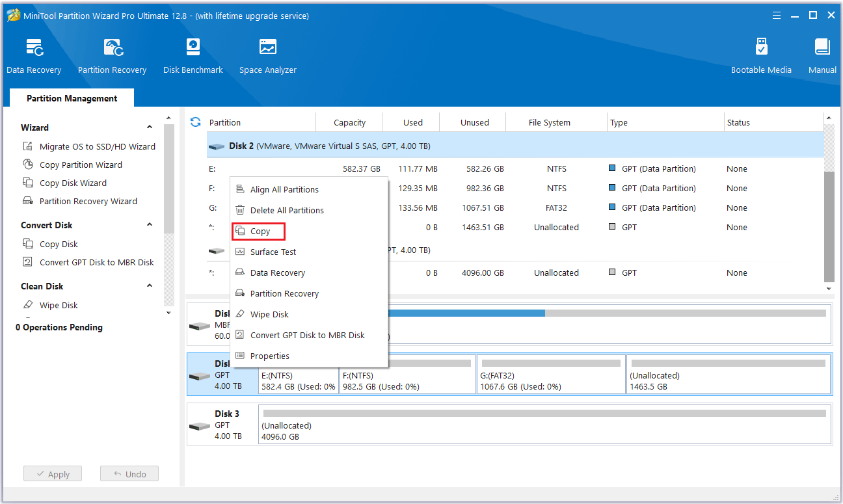Click the Undo button

129,474
